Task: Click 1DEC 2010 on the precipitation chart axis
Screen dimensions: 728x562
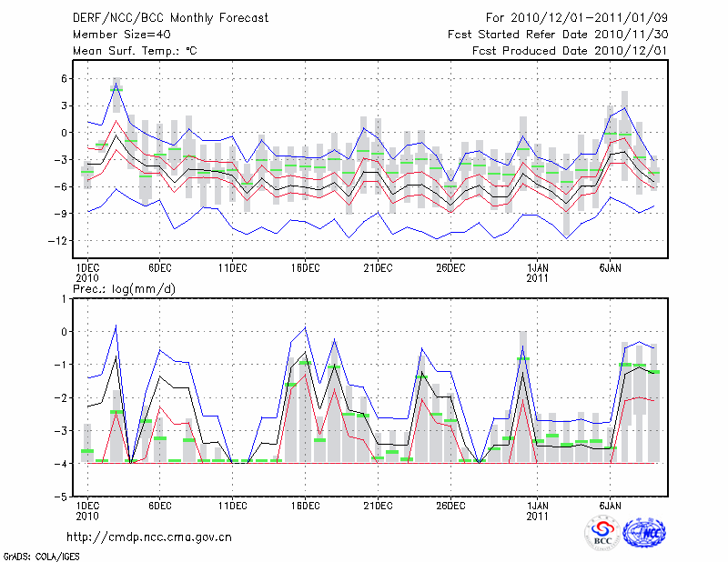Action: [x=86, y=510]
